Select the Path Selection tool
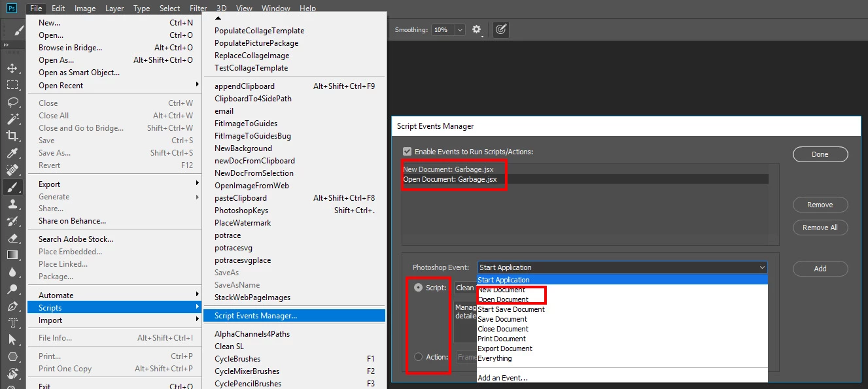The width and height of the screenshot is (868, 389). 12,340
